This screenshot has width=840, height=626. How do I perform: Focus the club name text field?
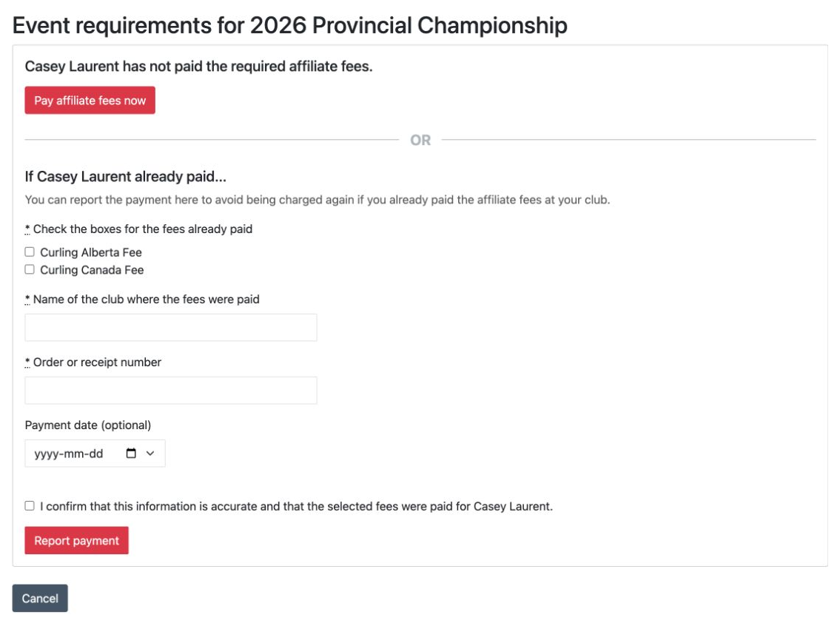pyautogui.click(x=171, y=327)
